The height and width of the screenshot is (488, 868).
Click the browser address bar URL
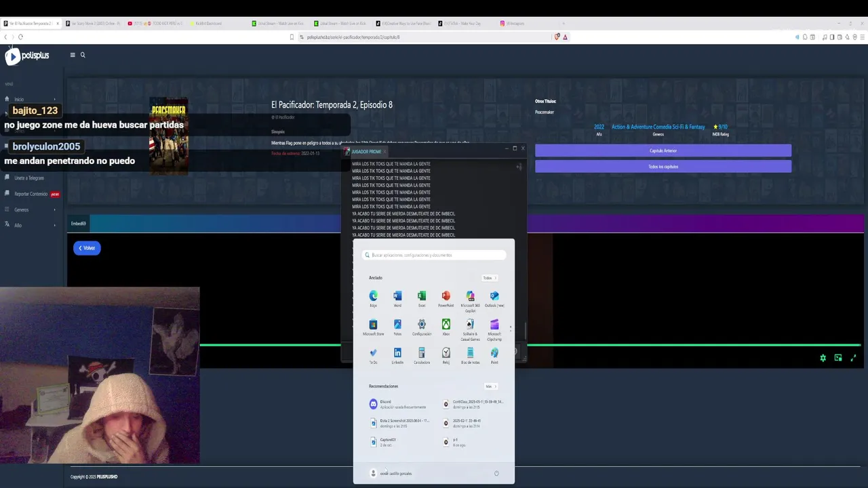point(353,37)
